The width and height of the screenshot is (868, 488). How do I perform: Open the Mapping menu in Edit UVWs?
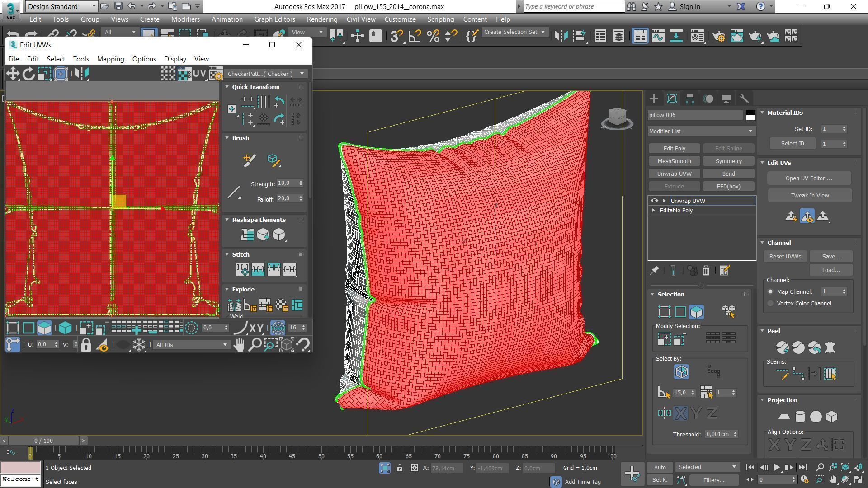pos(110,59)
